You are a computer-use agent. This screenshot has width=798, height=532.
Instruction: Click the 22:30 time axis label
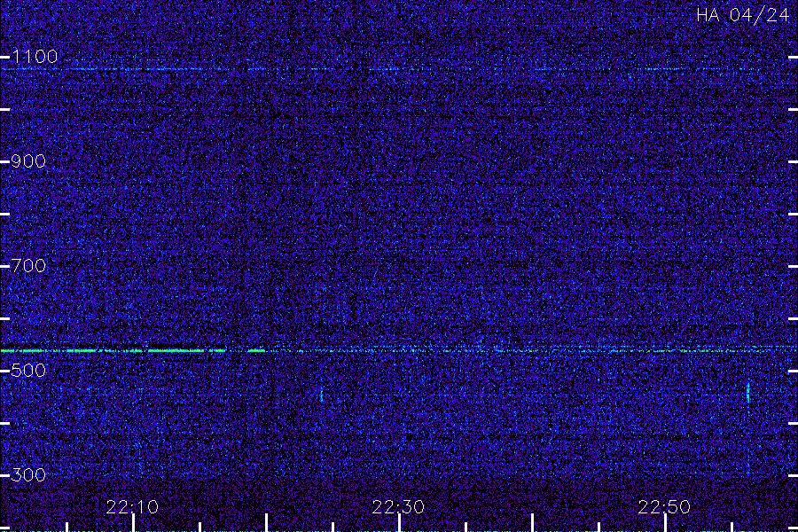coord(398,507)
